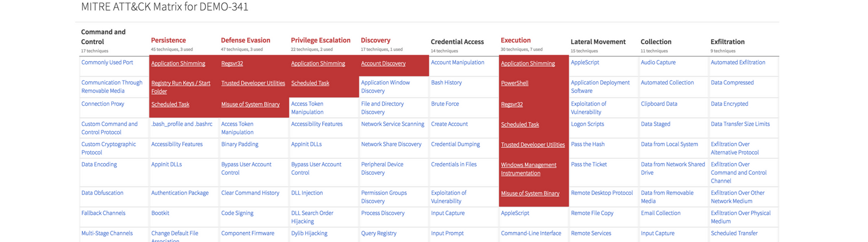Open the Credential Dumping technique

[x=455, y=144]
